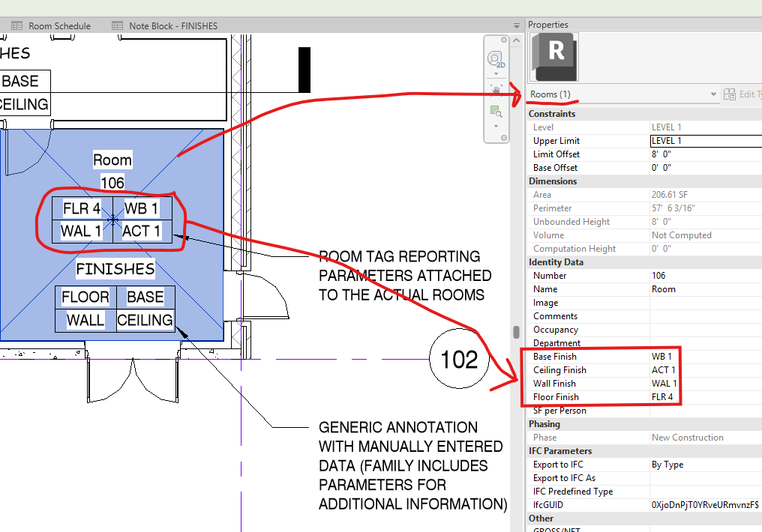Select the CEILING cell in room 106 annotation
The height and width of the screenshot is (532, 762).
click(x=145, y=321)
